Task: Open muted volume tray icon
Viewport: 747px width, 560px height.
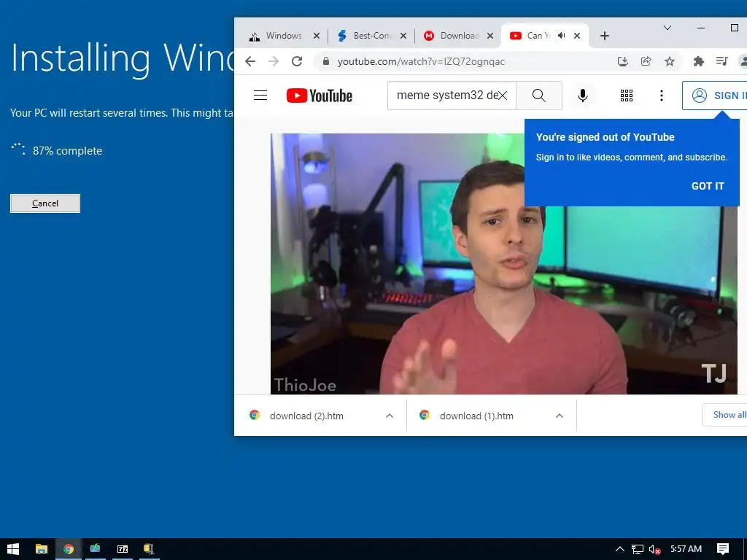Action: [654, 549]
